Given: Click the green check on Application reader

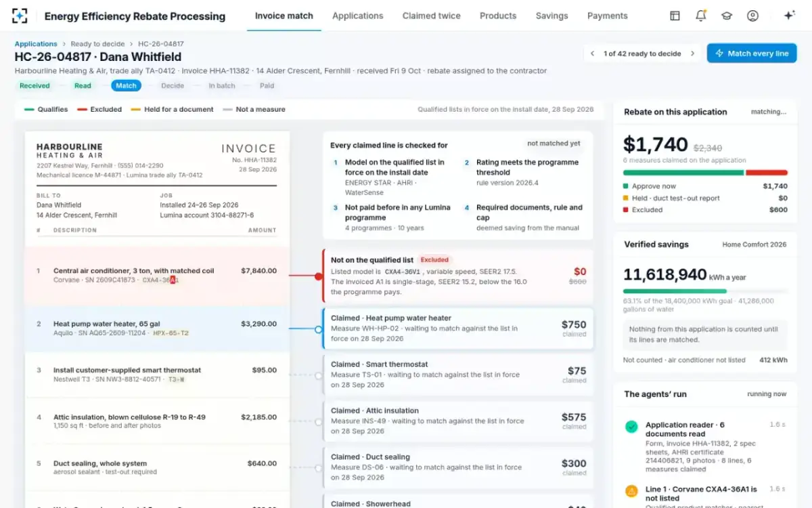Looking at the screenshot, I should click(631, 427).
